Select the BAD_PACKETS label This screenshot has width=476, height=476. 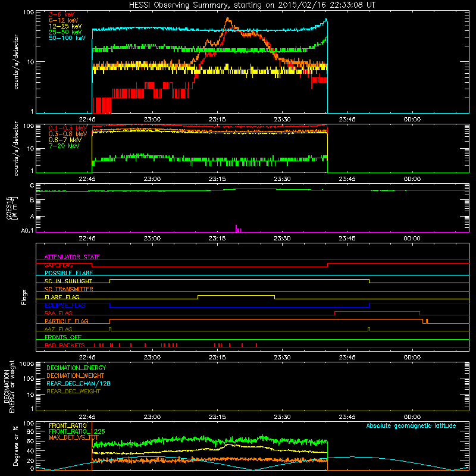(x=65, y=345)
